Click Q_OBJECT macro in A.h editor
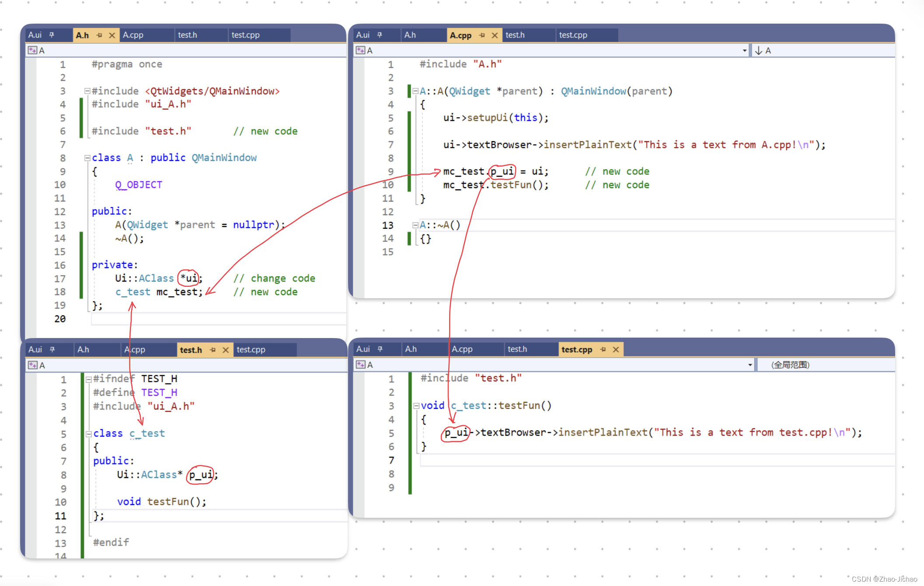 click(x=139, y=185)
